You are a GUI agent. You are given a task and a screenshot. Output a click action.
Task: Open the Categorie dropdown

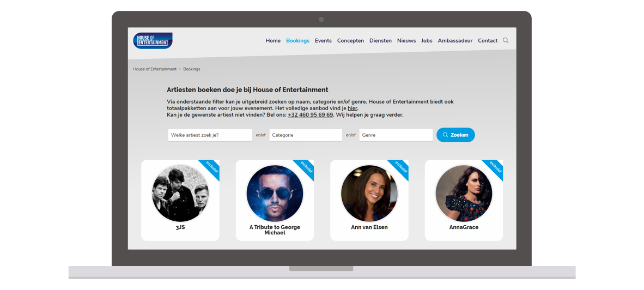(306, 135)
